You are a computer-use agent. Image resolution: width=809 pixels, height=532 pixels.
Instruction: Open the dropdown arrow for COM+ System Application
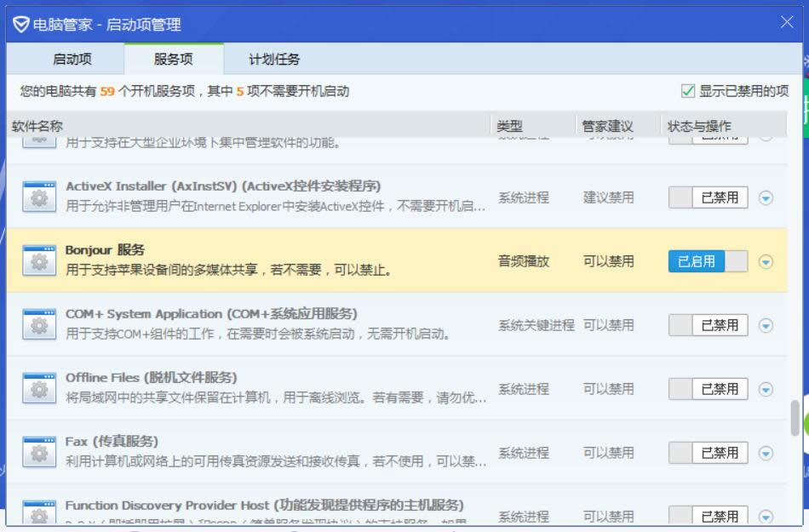coord(766,325)
